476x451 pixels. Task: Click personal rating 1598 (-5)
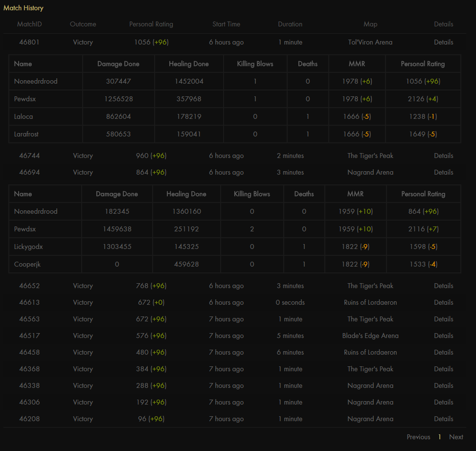[x=423, y=247]
